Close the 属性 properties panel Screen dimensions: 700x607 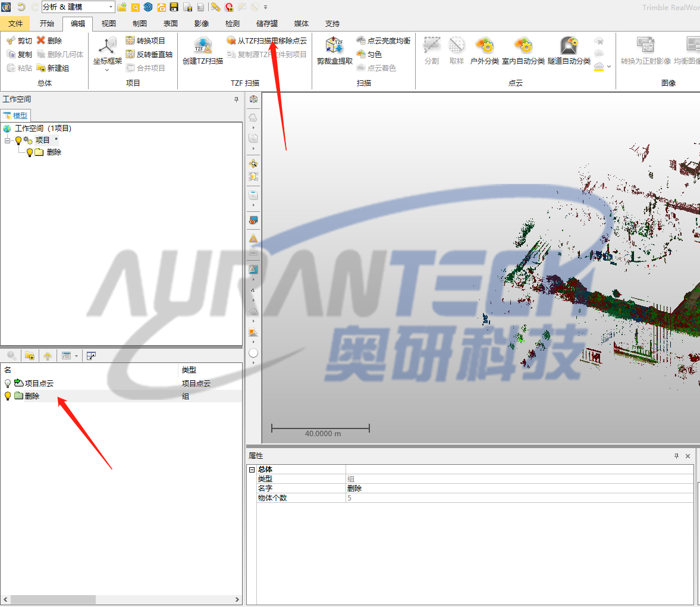click(688, 456)
